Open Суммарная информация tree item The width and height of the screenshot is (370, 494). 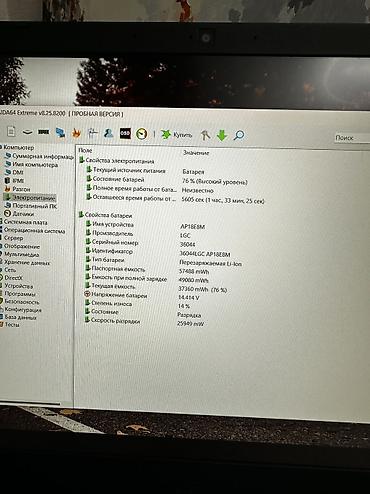coord(39,156)
